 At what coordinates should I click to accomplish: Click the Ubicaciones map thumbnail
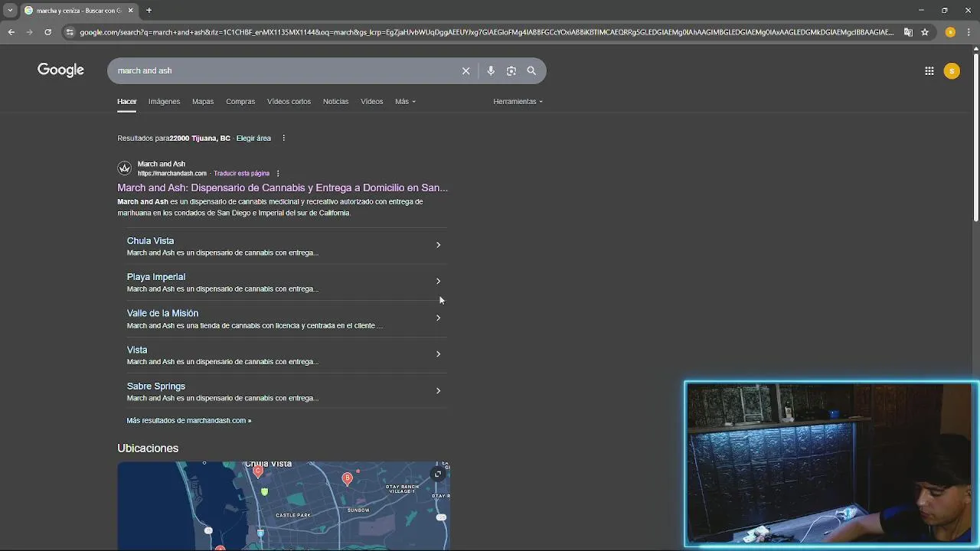283,505
